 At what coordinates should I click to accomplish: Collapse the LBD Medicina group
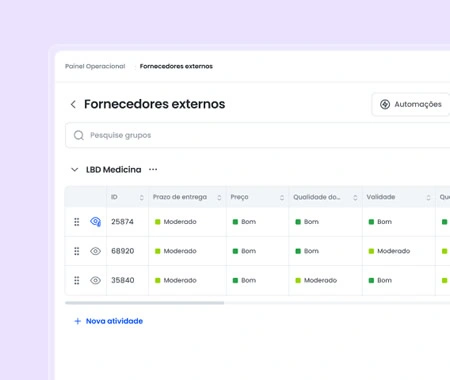[x=75, y=170]
